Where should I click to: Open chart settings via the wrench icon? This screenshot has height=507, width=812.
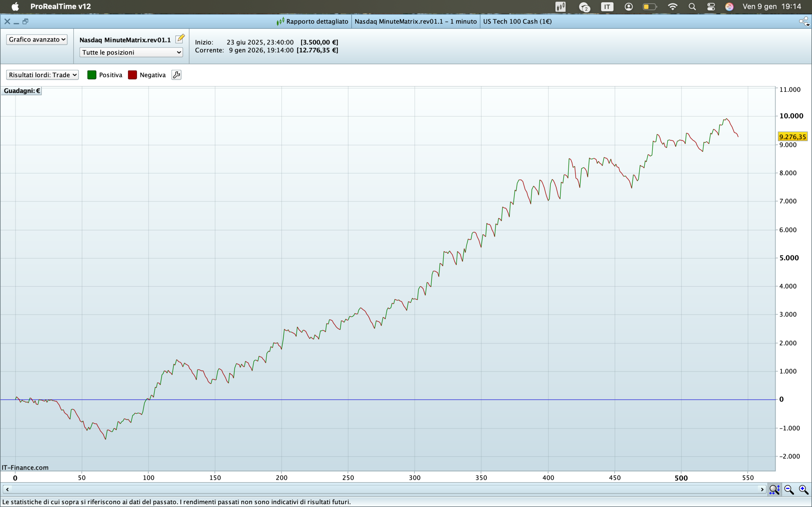[x=176, y=75]
